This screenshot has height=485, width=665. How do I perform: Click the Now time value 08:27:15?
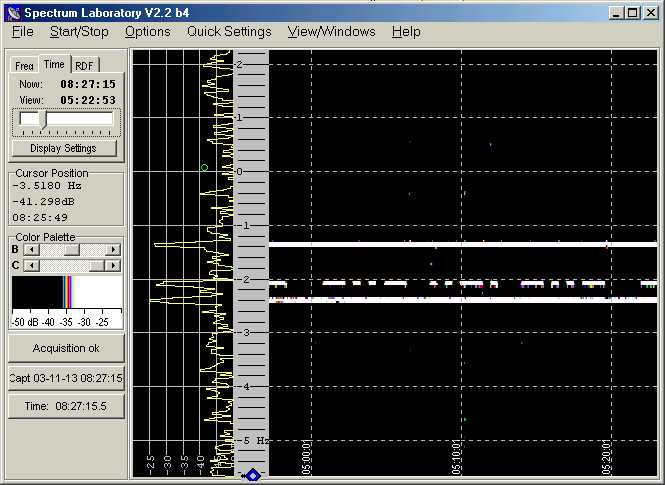click(x=88, y=84)
